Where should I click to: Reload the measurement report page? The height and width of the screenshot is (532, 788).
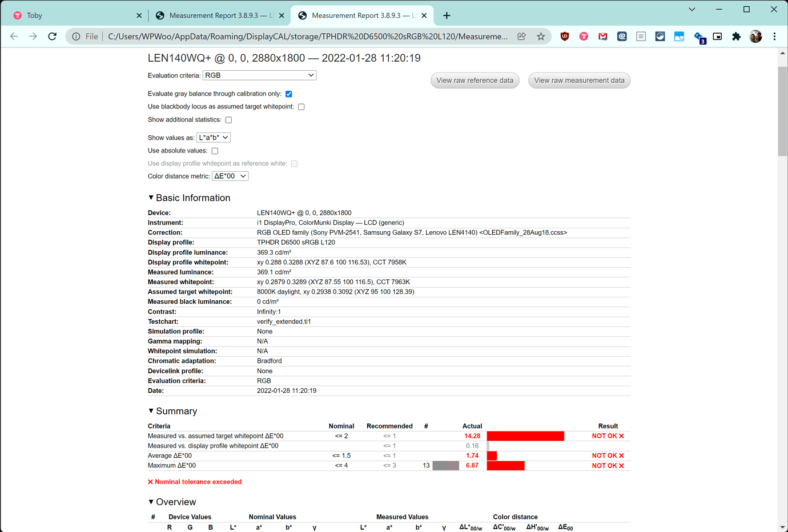[x=52, y=36]
